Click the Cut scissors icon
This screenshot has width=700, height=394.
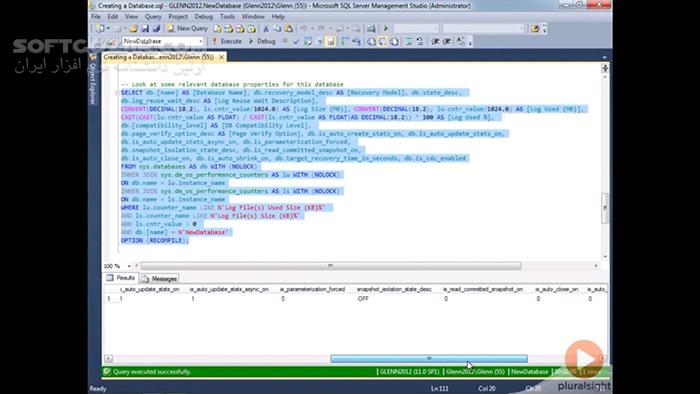[266, 29]
